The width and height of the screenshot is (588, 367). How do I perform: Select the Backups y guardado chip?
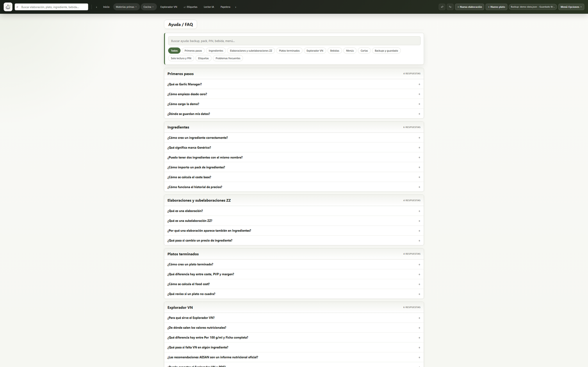pos(386,51)
